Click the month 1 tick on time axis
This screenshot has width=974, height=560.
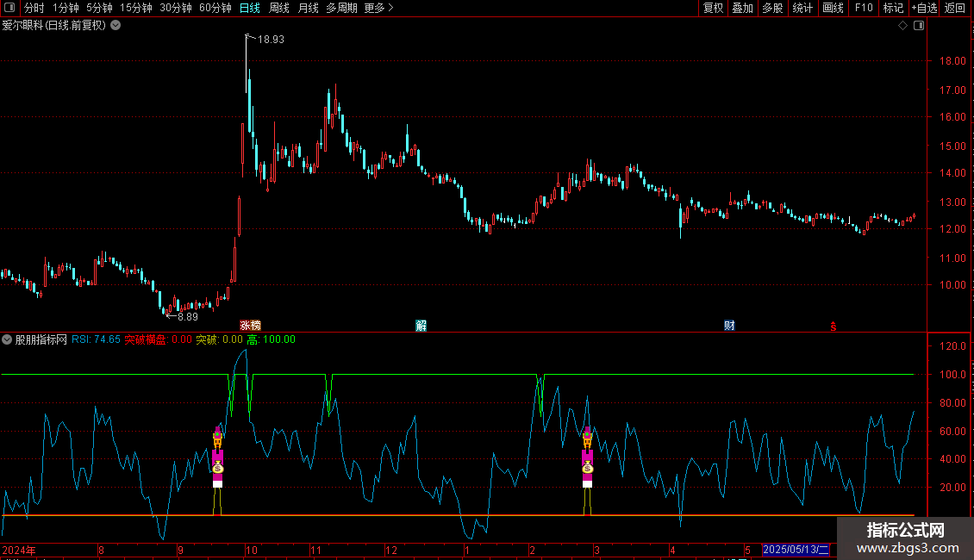(466, 550)
